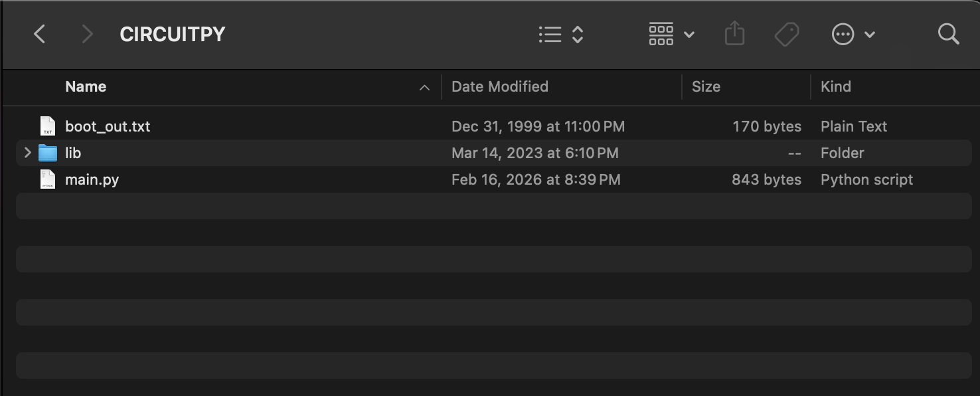This screenshot has height=396, width=980.
Task: Click the Edit Tags icon
Action: click(787, 34)
